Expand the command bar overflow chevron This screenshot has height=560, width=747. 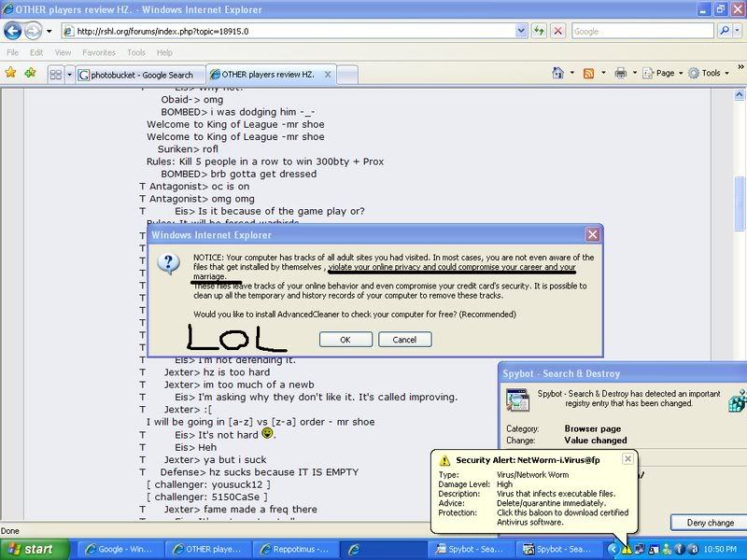[740, 67]
